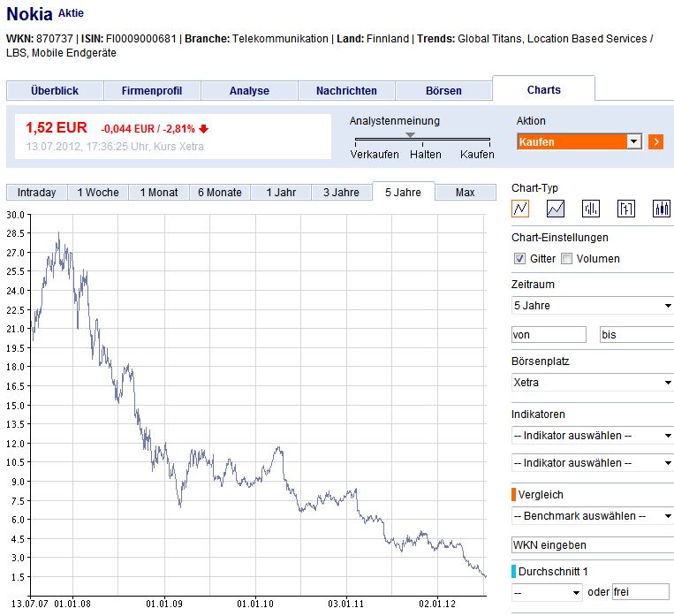
Task: Click the Halten label under Analystenmeinung
Action: (x=426, y=155)
